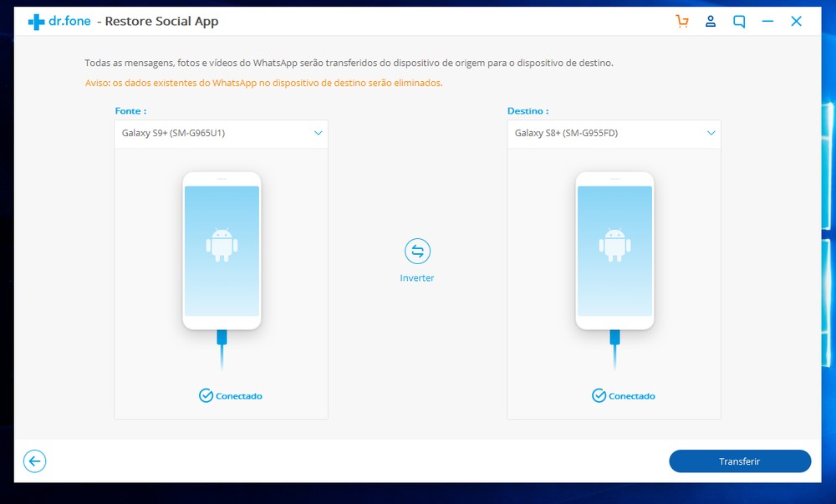This screenshot has height=504, width=836.
Task: Click the source Conectado check icon
Action: (x=206, y=395)
